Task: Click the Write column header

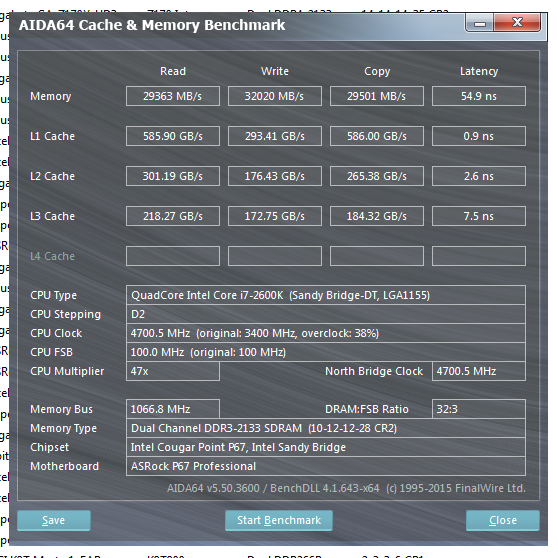Action: pos(275,71)
